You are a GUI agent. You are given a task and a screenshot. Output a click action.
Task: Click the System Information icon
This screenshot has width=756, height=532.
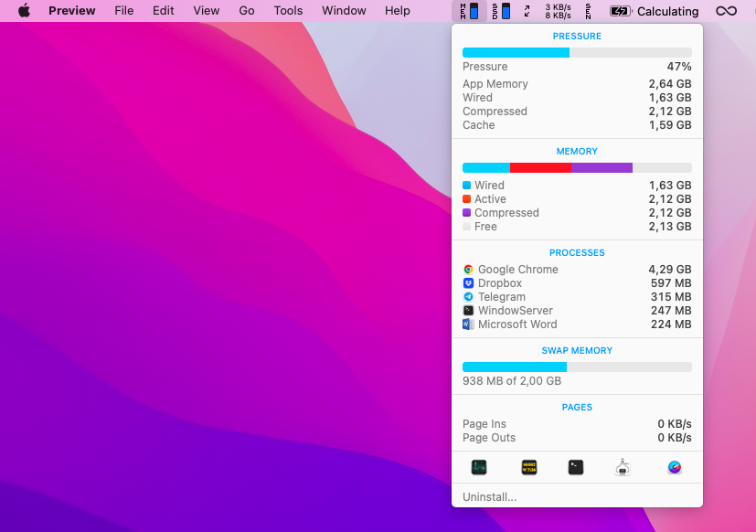623,467
